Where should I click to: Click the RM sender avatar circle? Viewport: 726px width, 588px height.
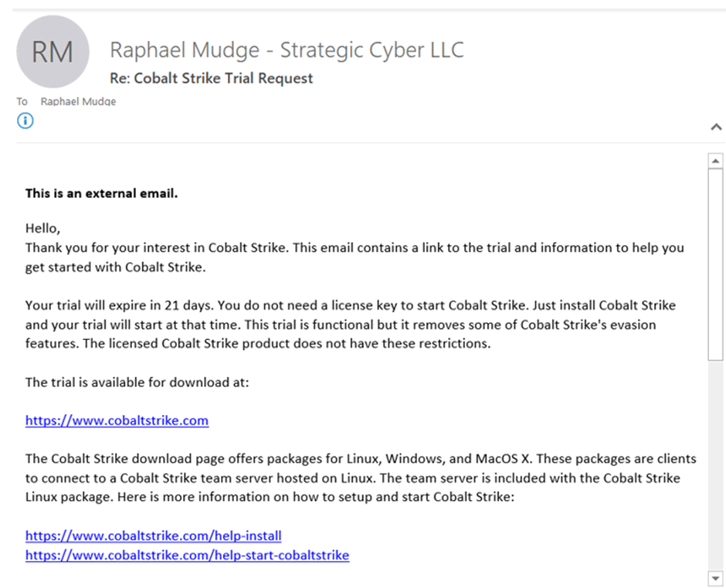click(x=53, y=52)
